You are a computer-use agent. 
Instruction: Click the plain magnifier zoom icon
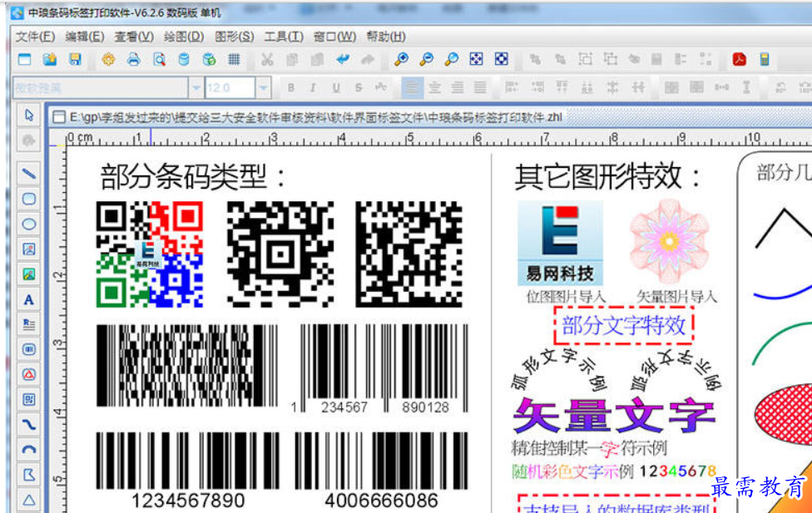pyautogui.click(x=451, y=60)
